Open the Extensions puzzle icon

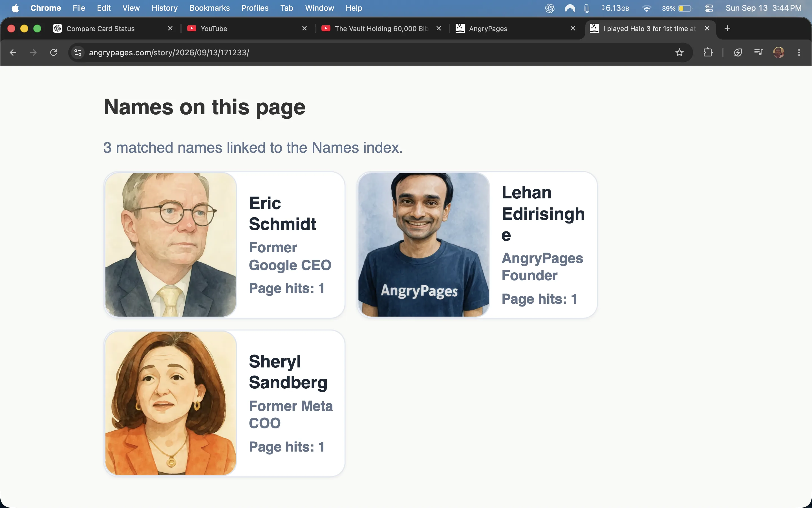click(x=708, y=52)
